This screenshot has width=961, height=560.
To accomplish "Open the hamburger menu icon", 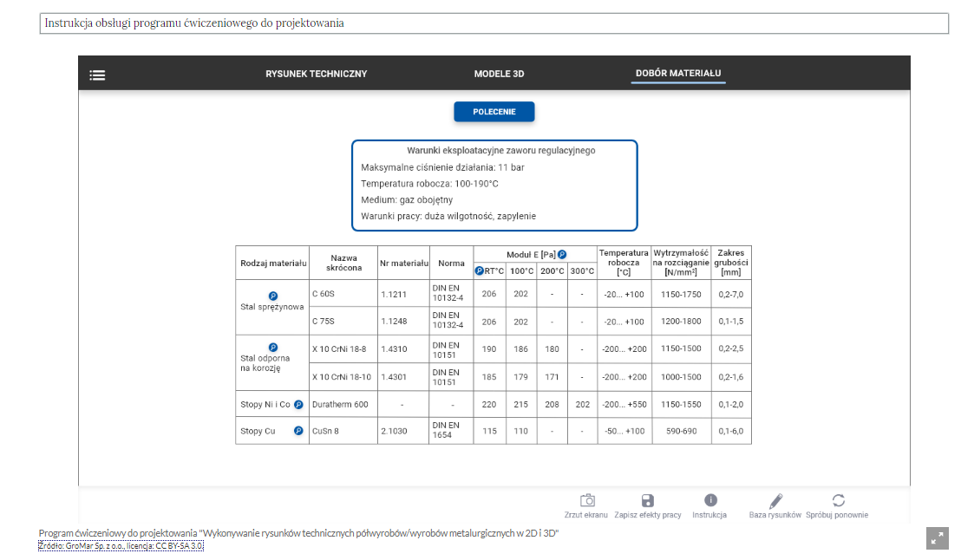I will tap(97, 75).
